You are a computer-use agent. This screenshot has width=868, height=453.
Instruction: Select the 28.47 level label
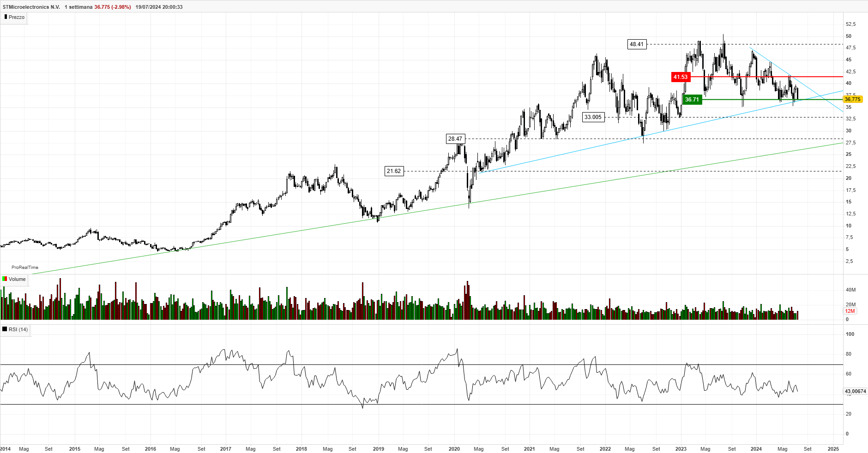point(455,139)
